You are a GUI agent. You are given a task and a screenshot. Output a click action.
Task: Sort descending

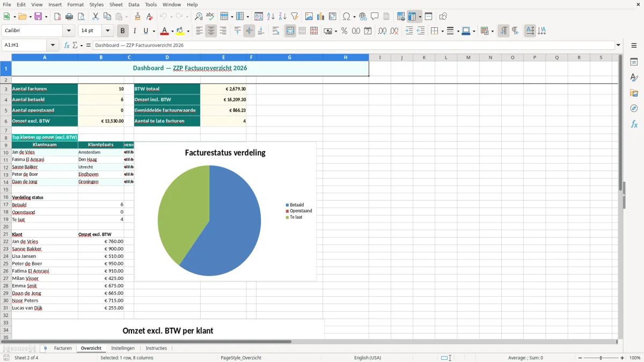point(282,17)
